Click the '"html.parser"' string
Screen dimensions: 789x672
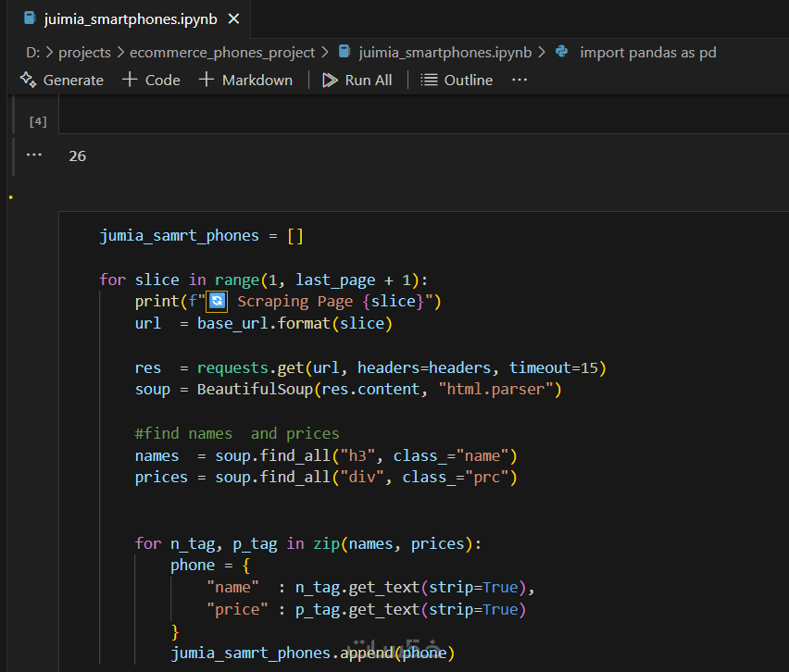pos(495,390)
